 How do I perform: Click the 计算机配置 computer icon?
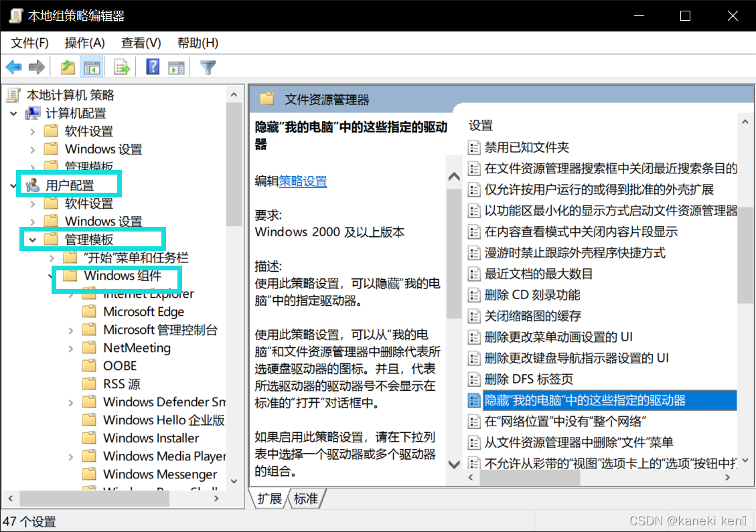(x=33, y=113)
